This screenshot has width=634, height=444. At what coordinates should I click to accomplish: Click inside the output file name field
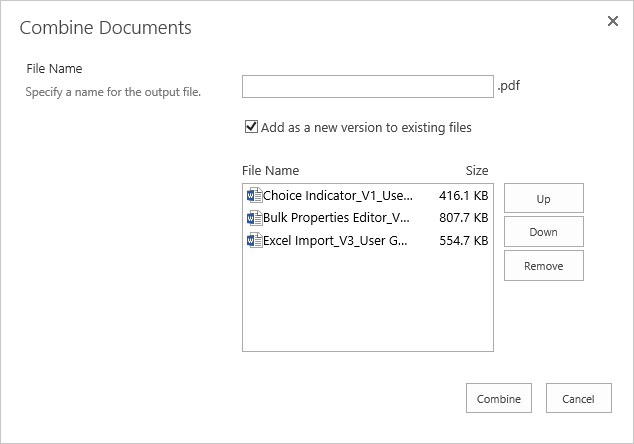[368, 86]
